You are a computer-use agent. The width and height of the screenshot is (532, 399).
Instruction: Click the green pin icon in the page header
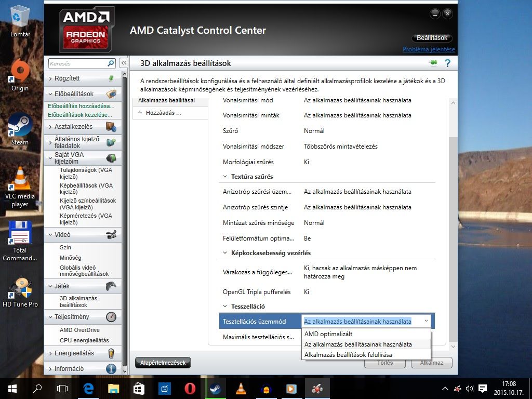pyautogui.click(x=433, y=63)
